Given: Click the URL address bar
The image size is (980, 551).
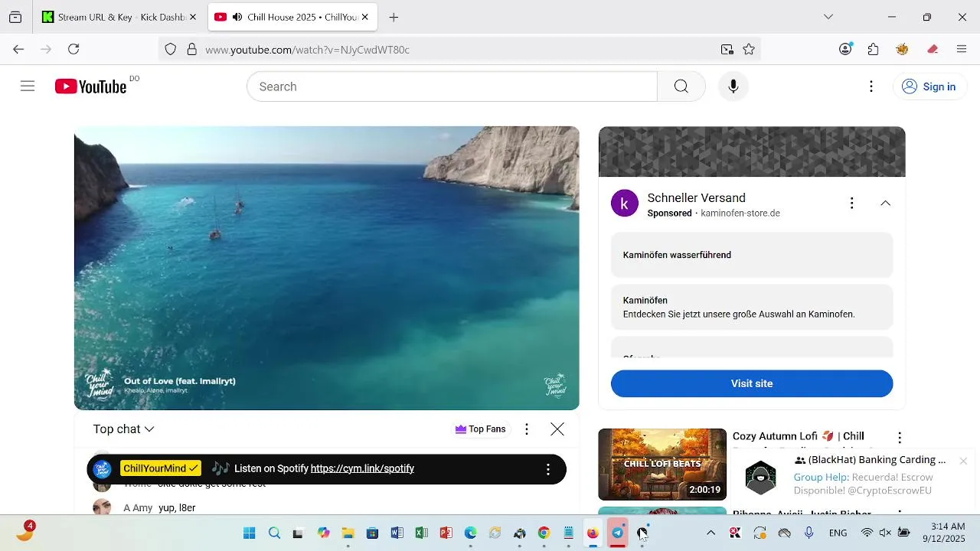Looking at the screenshot, I should [459, 49].
